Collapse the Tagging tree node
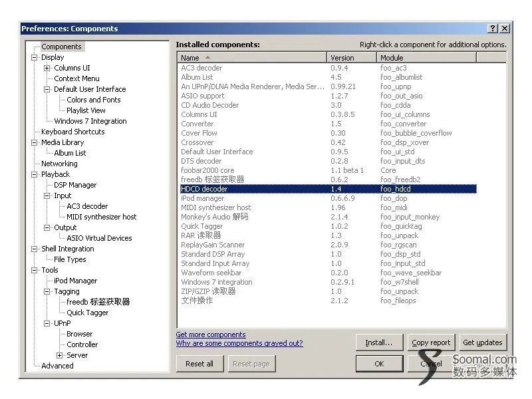532x399 pixels. (x=47, y=291)
